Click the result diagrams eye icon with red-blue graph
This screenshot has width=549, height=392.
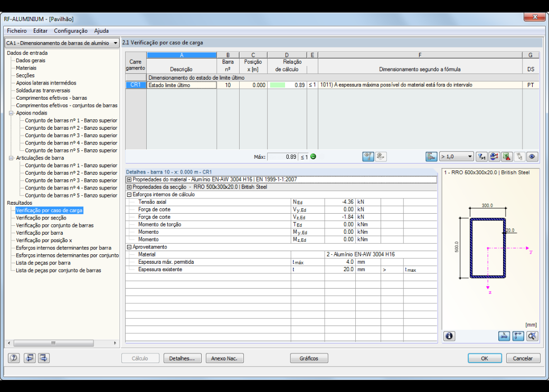[494, 157]
